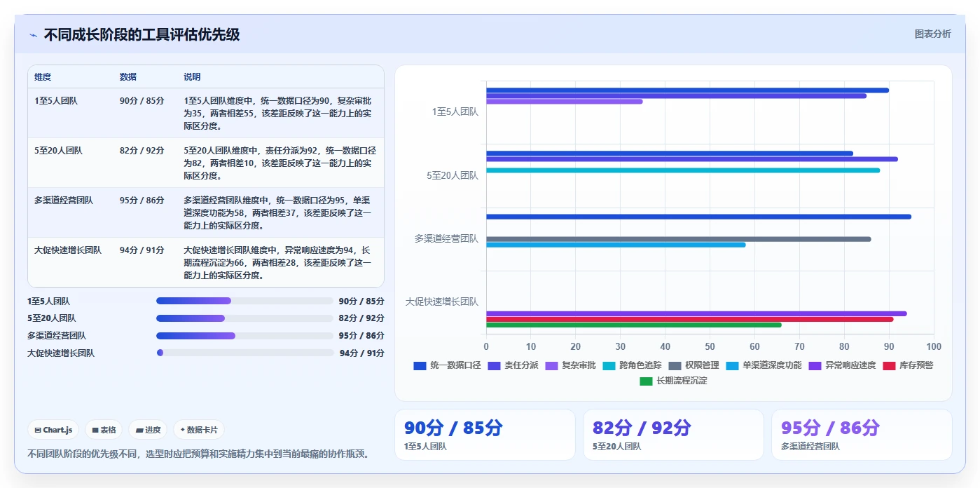Open the 95分 / 86分 data card
This screenshot has width=980, height=488.
click(862, 435)
